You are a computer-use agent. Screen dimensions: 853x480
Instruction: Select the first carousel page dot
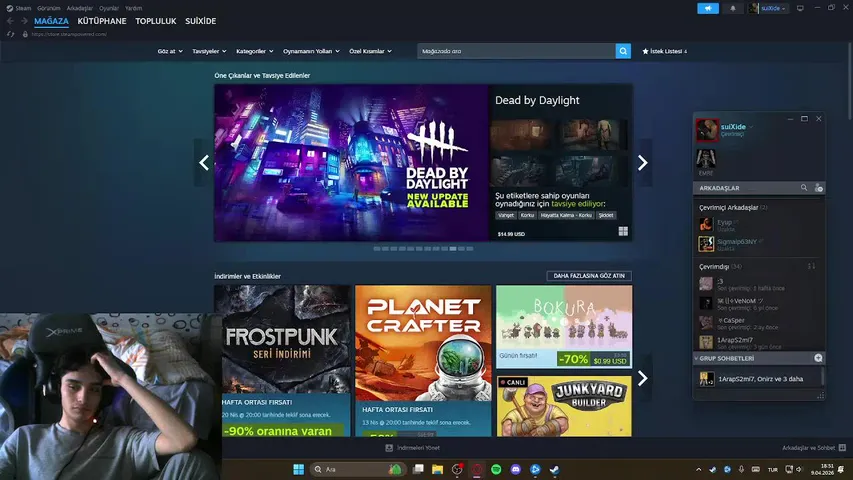(376, 249)
